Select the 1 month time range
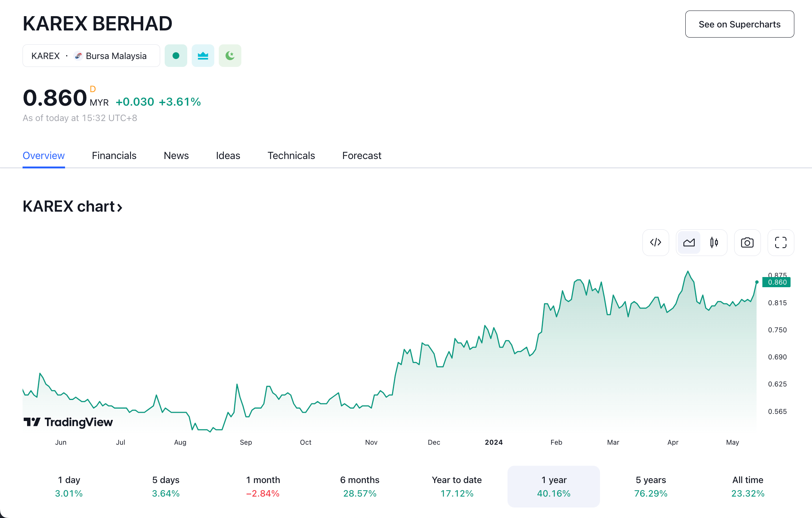The width and height of the screenshot is (812, 518). (x=263, y=486)
